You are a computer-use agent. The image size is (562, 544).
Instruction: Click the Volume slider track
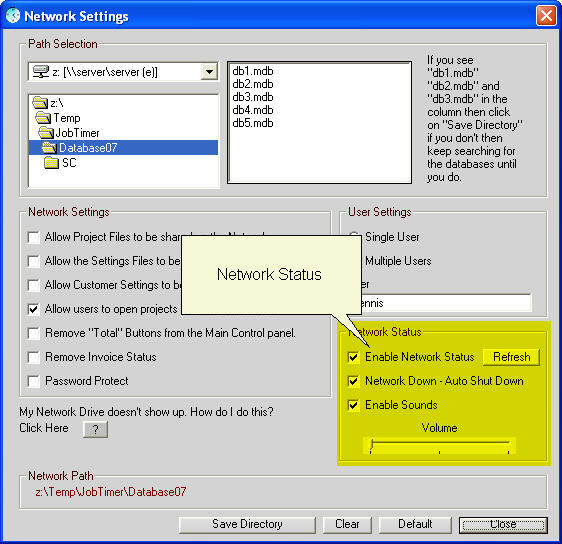pos(440,445)
